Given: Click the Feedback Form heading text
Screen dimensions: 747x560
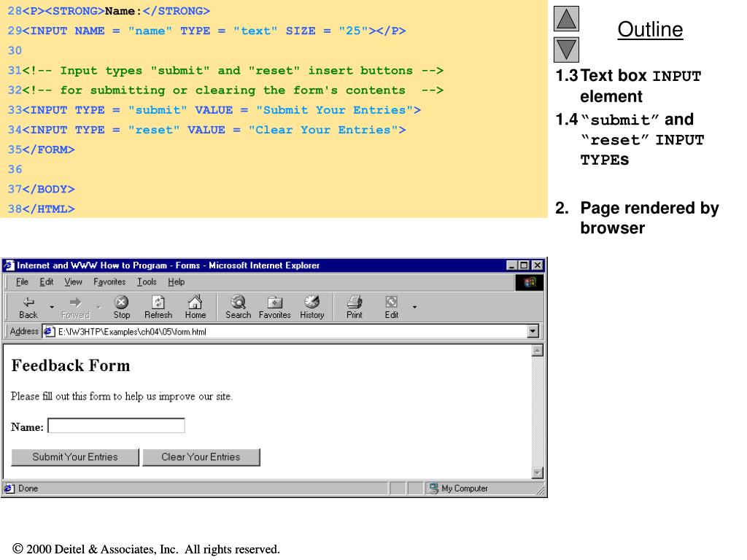Looking at the screenshot, I should coord(71,366).
